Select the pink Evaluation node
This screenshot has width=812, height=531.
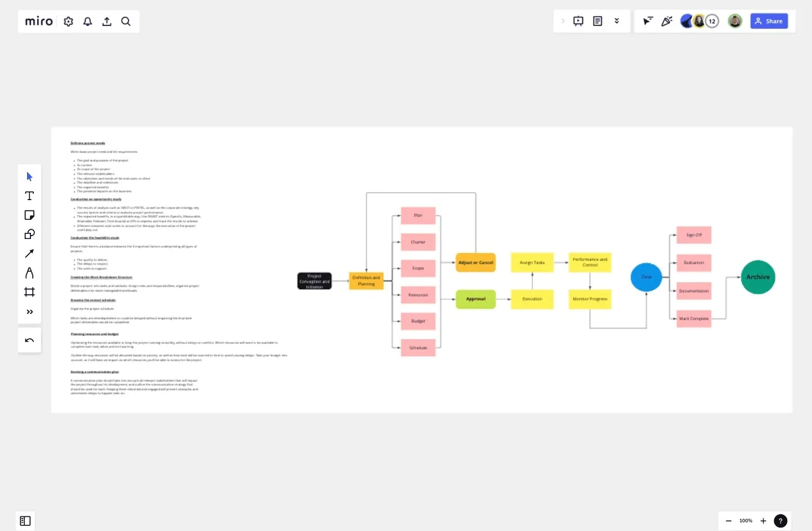click(x=694, y=263)
